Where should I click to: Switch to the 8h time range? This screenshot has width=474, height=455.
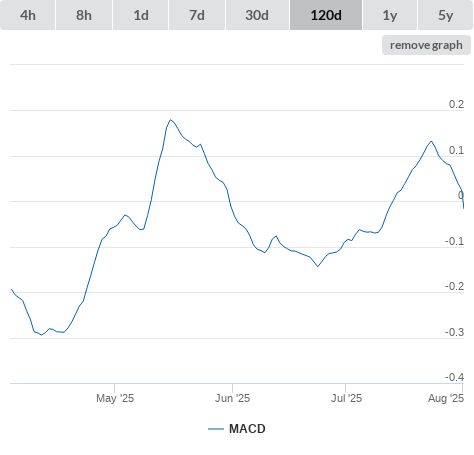click(84, 15)
